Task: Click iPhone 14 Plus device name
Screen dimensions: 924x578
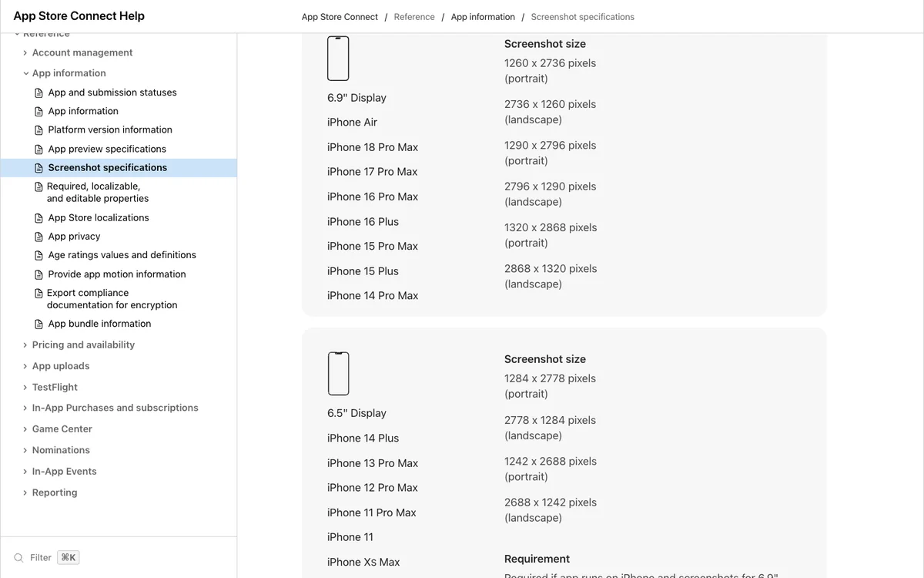Action: (363, 439)
